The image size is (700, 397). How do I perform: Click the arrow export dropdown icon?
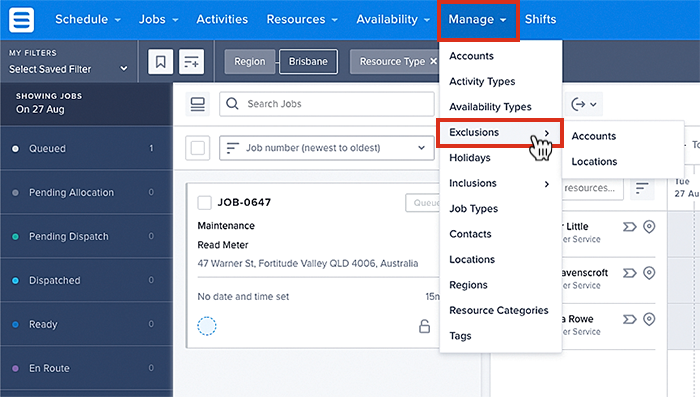(583, 104)
